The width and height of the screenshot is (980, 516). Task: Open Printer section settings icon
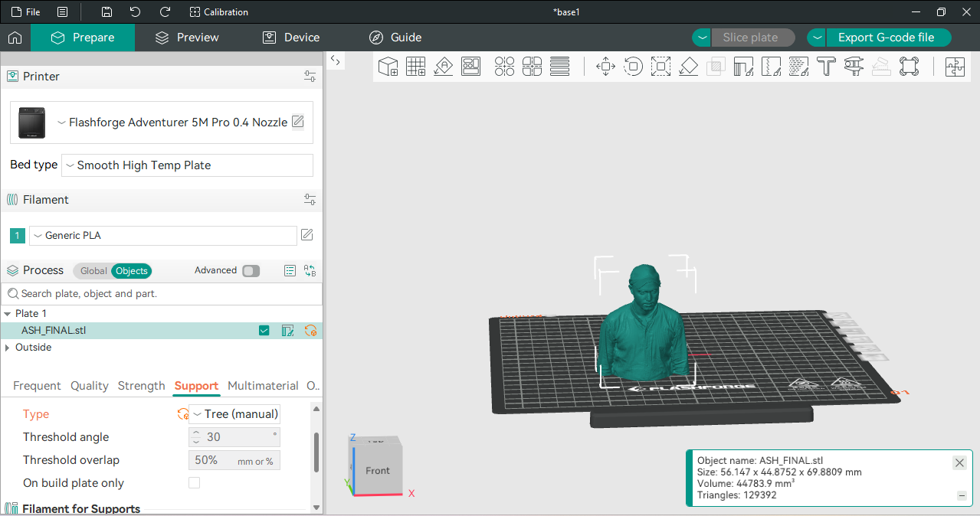pyautogui.click(x=310, y=77)
